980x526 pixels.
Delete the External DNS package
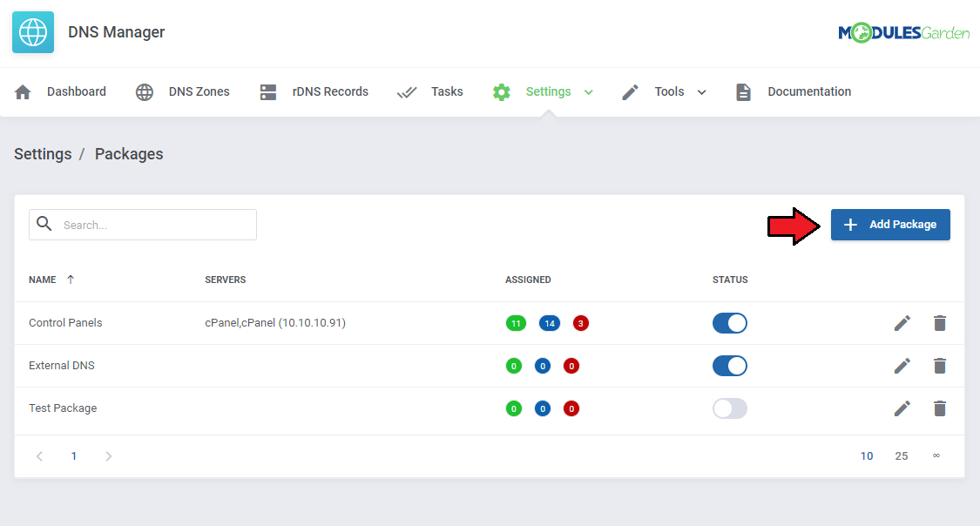[x=939, y=366]
